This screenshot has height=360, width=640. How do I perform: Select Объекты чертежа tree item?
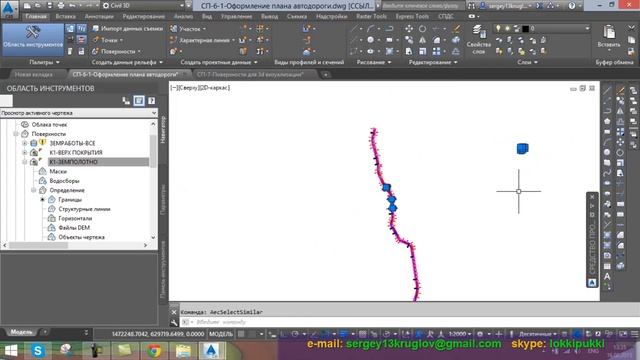click(81, 237)
